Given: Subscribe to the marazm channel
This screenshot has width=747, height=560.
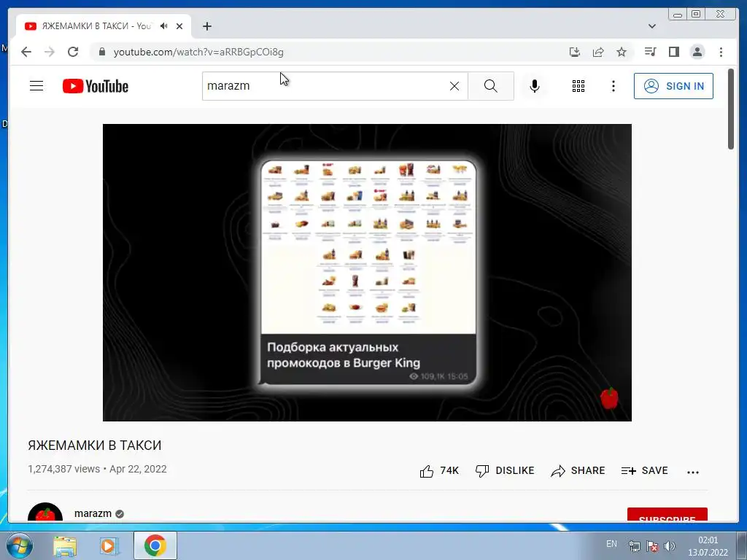Looking at the screenshot, I should 667,516.
